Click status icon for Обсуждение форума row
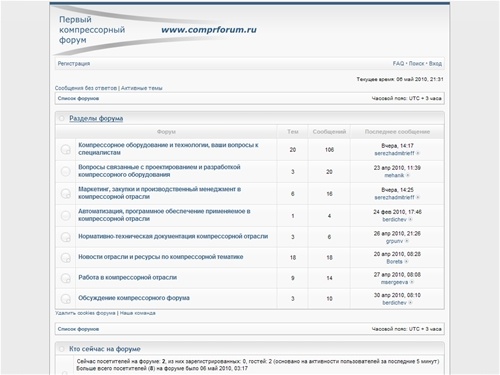Image resolution: width=500 pixels, height=375 pixels. [66, 299]
